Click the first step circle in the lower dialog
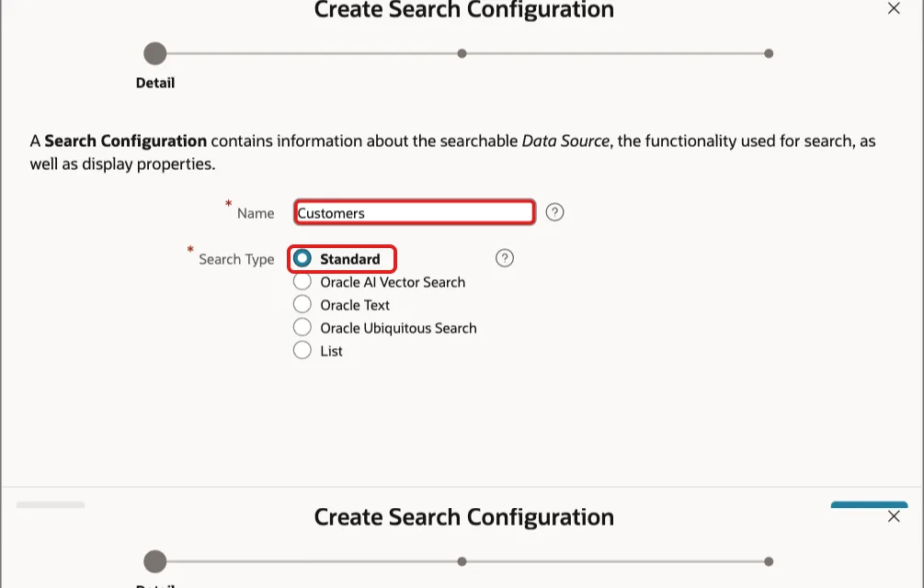Viewport: 924px width, 588px height. point(155,561)
